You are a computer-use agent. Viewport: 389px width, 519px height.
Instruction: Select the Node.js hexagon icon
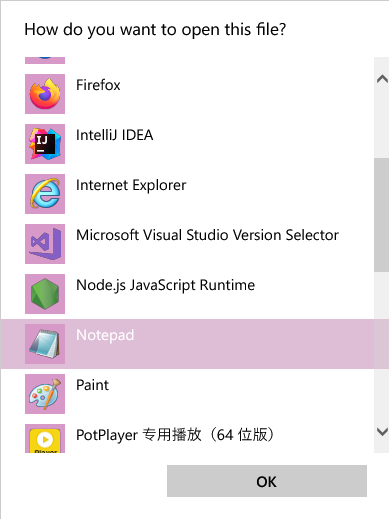[45, 294]
